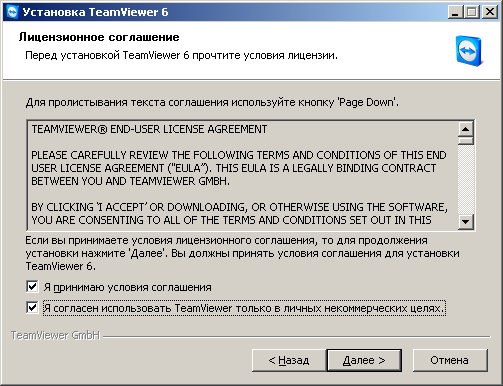The image size is (503, 386).
Task: Go back with the '< Назад' button
Action: tap(289, 360)
